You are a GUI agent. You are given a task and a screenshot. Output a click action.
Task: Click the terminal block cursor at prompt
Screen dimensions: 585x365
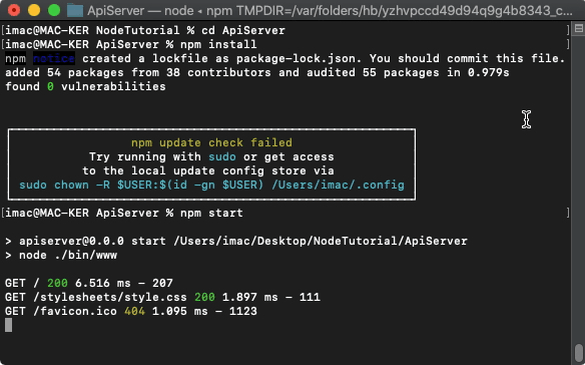point(8,325)
